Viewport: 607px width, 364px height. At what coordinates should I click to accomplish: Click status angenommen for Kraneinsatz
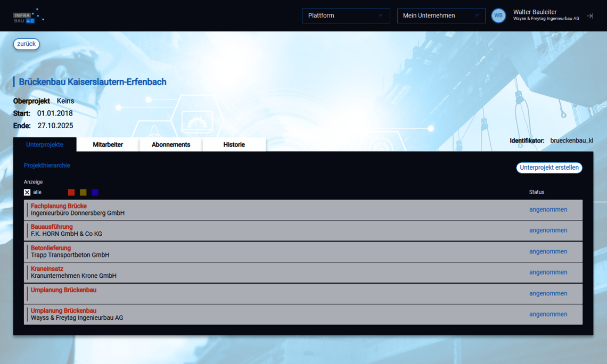[x=548, y=272]
